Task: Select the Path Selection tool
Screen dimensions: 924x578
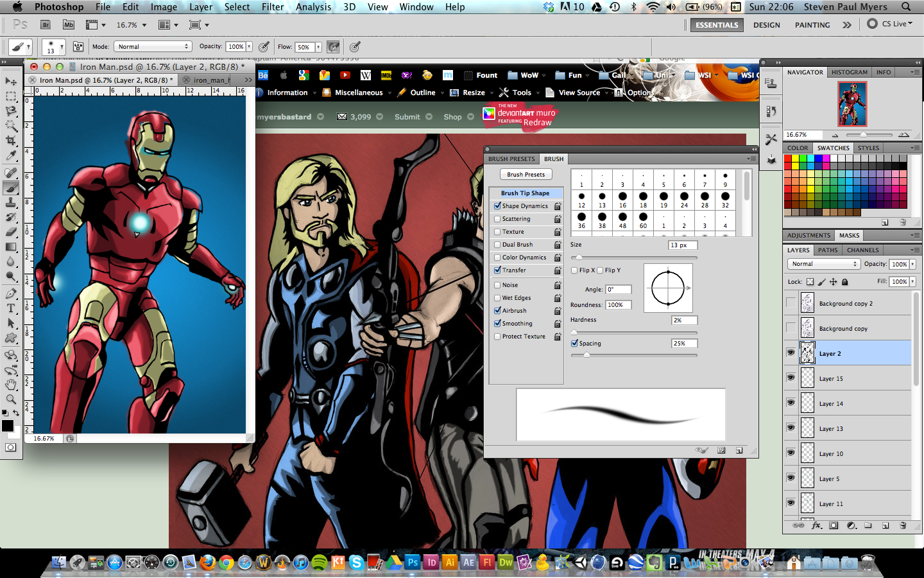Action: 11,323
